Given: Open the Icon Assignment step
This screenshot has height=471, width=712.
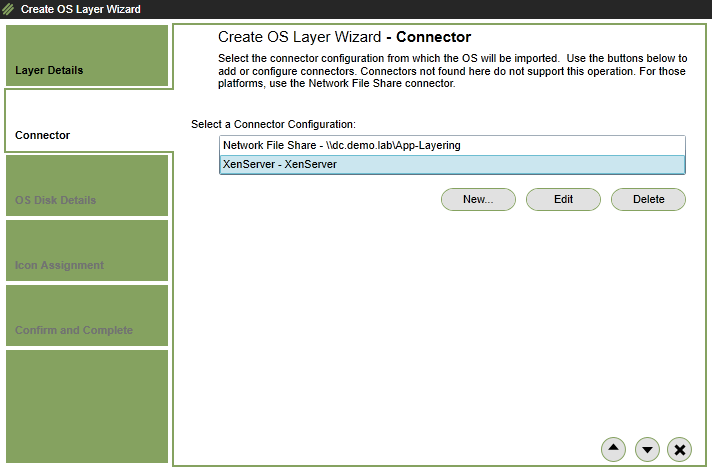Looking at the screenshot, I should point(87,250).
